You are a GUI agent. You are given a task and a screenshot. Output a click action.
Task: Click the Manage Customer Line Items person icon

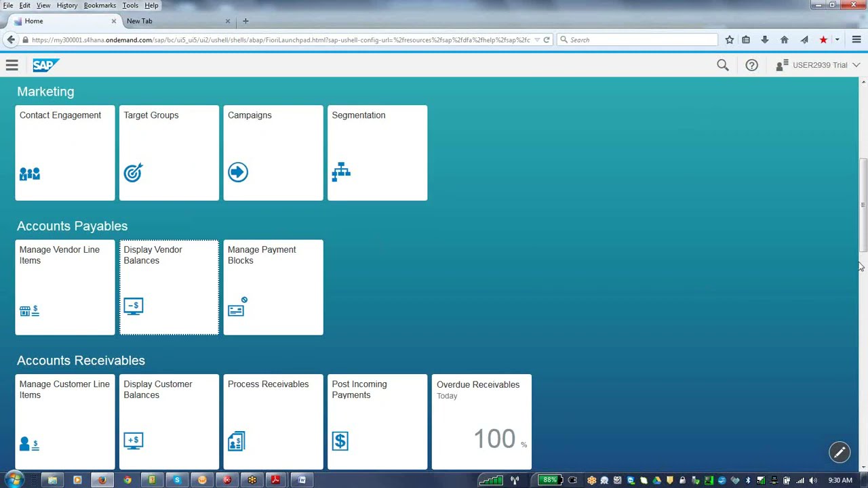coord(29,444)
